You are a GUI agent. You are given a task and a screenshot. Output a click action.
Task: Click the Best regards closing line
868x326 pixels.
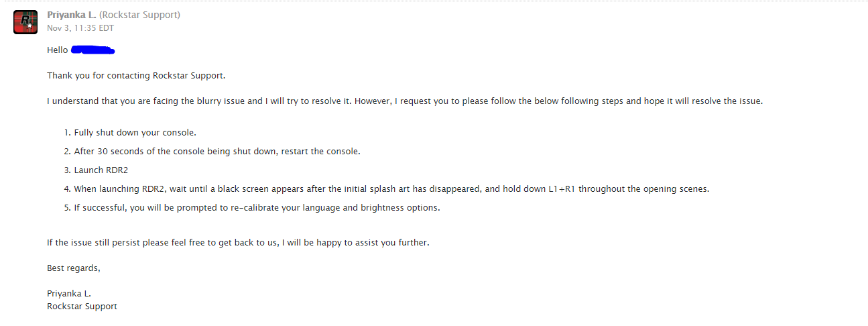[74, 268]
